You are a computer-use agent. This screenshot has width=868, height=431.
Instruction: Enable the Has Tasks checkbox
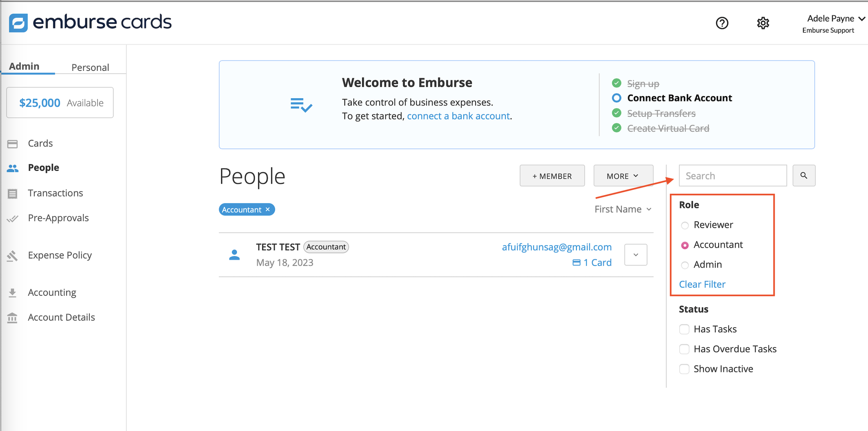point(684,329)
